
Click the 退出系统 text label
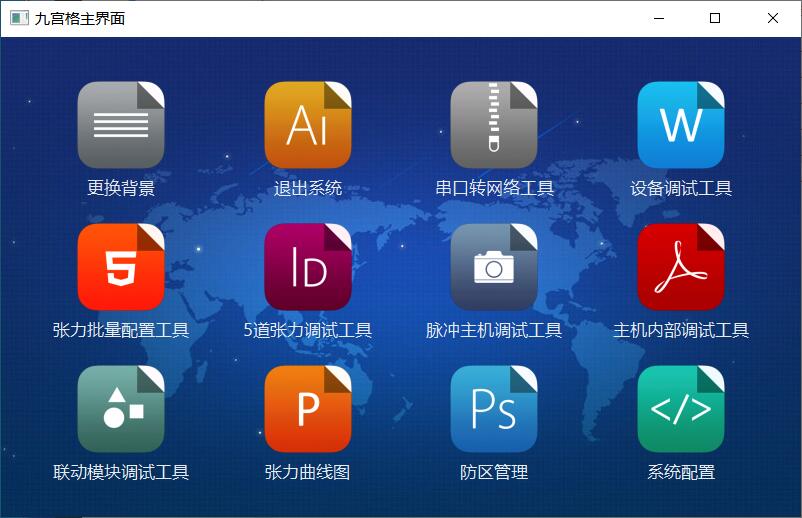(307, 188)
